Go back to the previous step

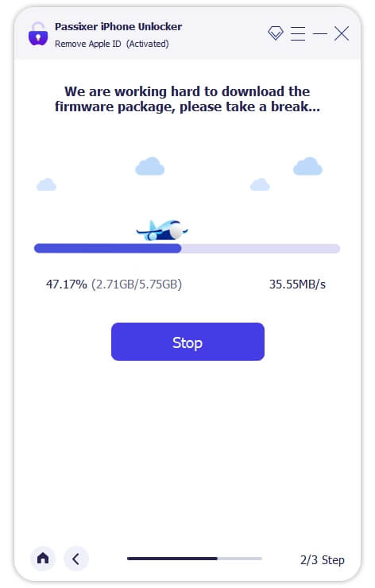click(x=76, y=559)
